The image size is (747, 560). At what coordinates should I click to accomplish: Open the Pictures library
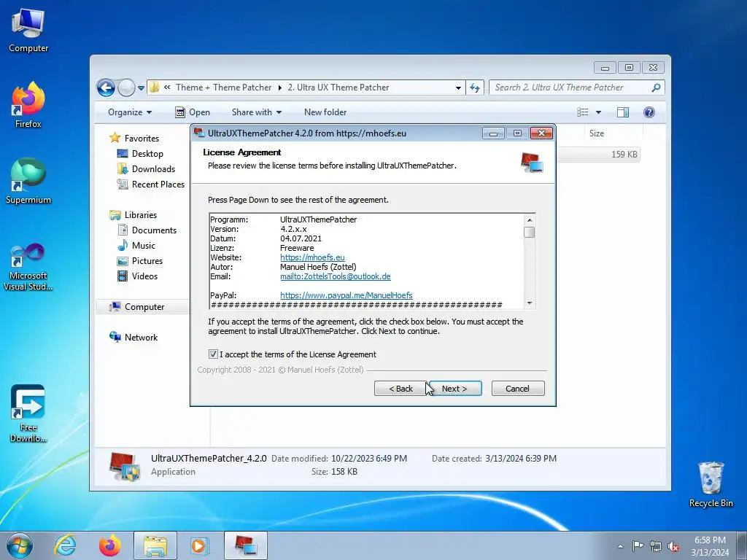point(147,261)
